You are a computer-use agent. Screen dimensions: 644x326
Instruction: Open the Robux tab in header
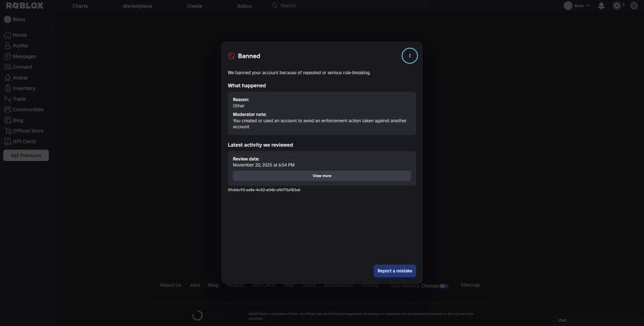click(245, 6)
